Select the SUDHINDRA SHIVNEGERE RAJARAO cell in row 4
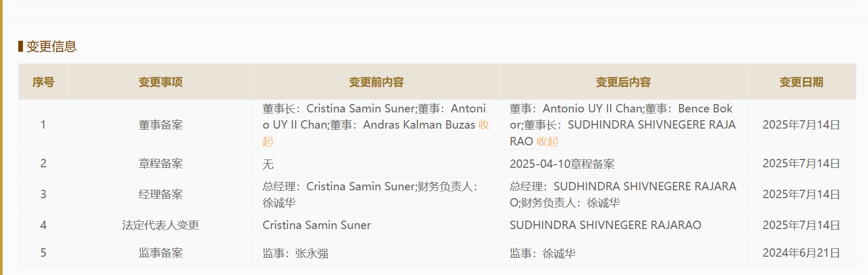This screenshot has height=275, width=868. pos(605,225)
